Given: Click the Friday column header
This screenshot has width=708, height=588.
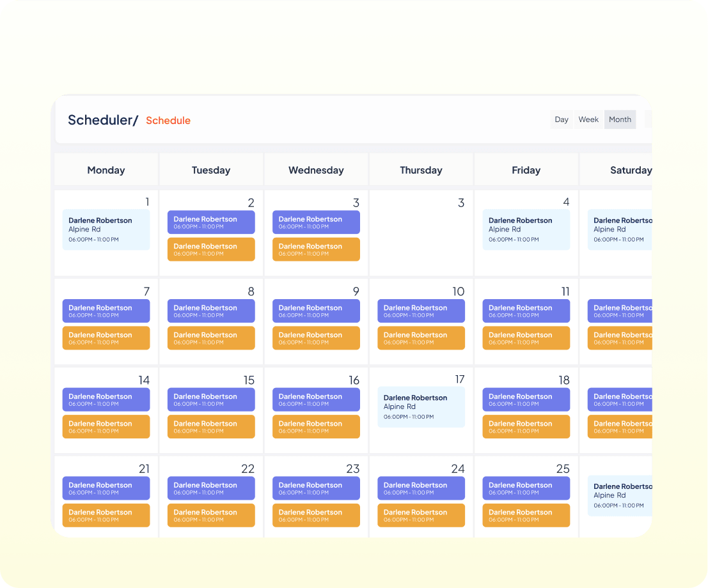Looking at the screenshot, I should 526,170.
